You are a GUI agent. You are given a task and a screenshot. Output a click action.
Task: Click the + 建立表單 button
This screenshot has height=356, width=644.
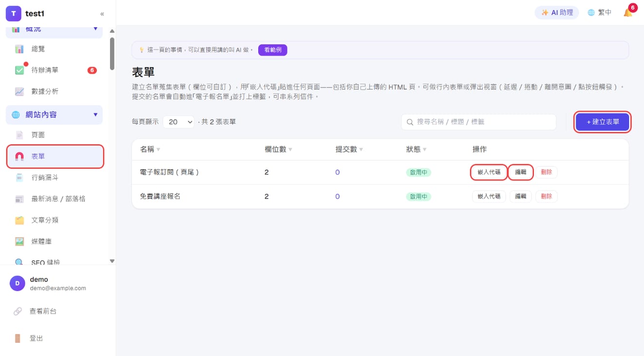(x=603, y=122)
